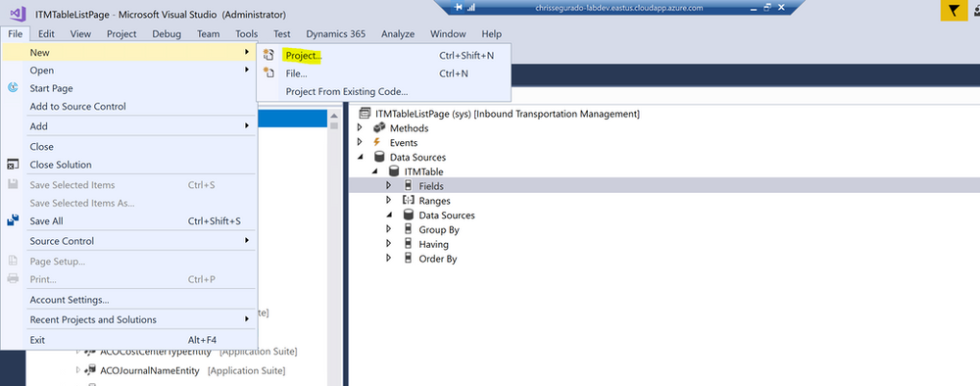Viewport: 980px width, 386px height.
Task: Choose Add to Source Control
Action: click(x=128, y=106)
